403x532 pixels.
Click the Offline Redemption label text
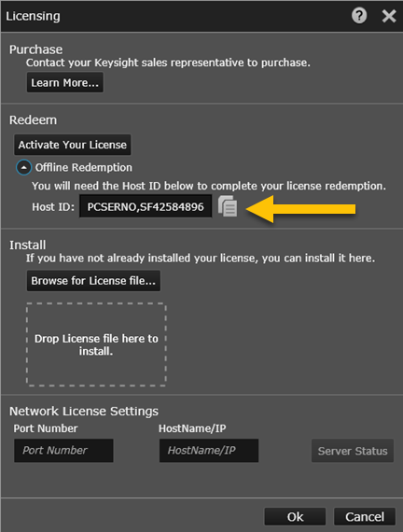pyautogui.click(x=83, y=168)
